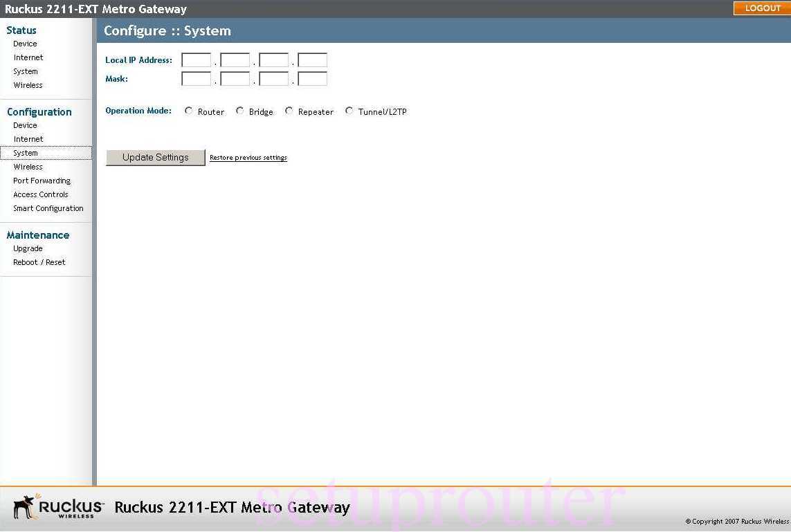This screenshot has width=791, height=532.
Task: Click the LOGOUT button
Action: pyautogui.click(x=761, y=8)
